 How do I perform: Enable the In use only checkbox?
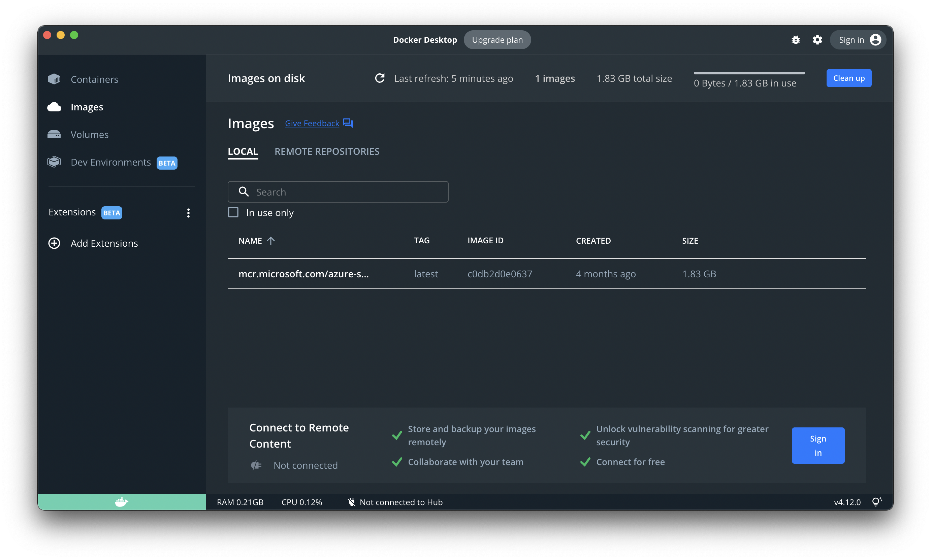233,212
